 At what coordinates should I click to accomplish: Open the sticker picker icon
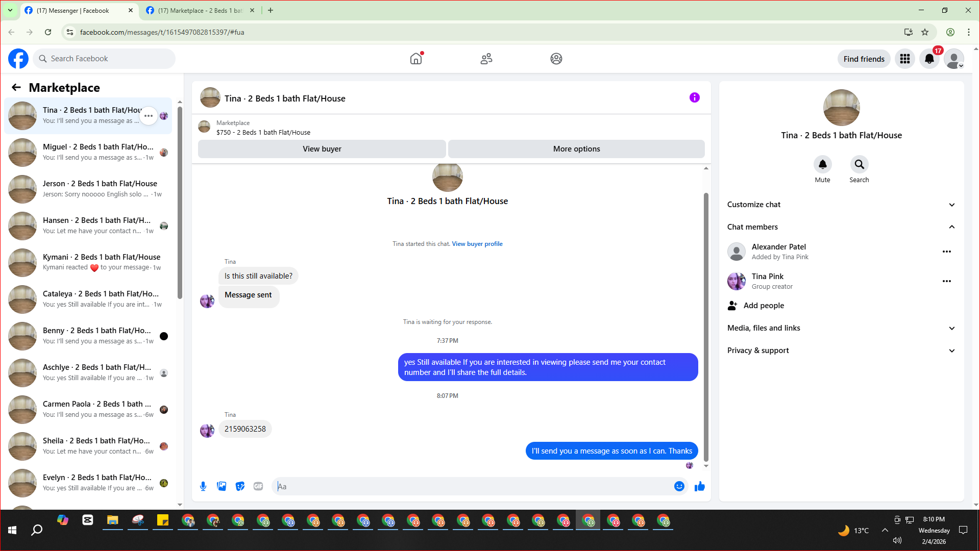[240, 486]
